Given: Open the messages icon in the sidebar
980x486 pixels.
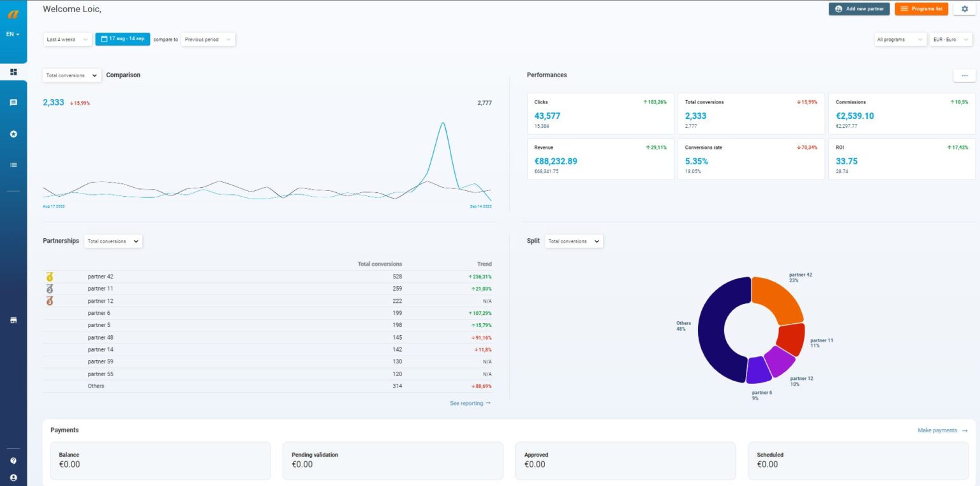Looking at the screenshot, I should [x=13, y=102].
